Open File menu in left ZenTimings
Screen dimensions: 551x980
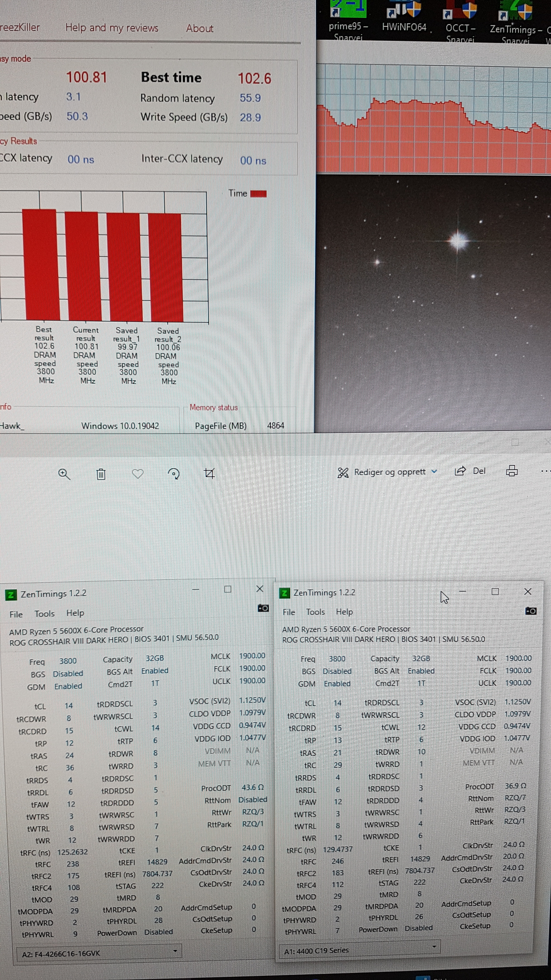point(16,614)
